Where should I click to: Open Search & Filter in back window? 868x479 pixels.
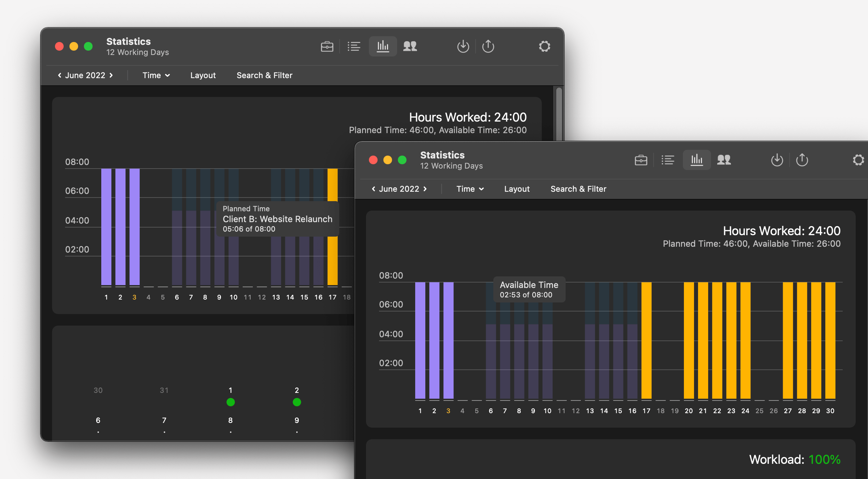(264, 75)
